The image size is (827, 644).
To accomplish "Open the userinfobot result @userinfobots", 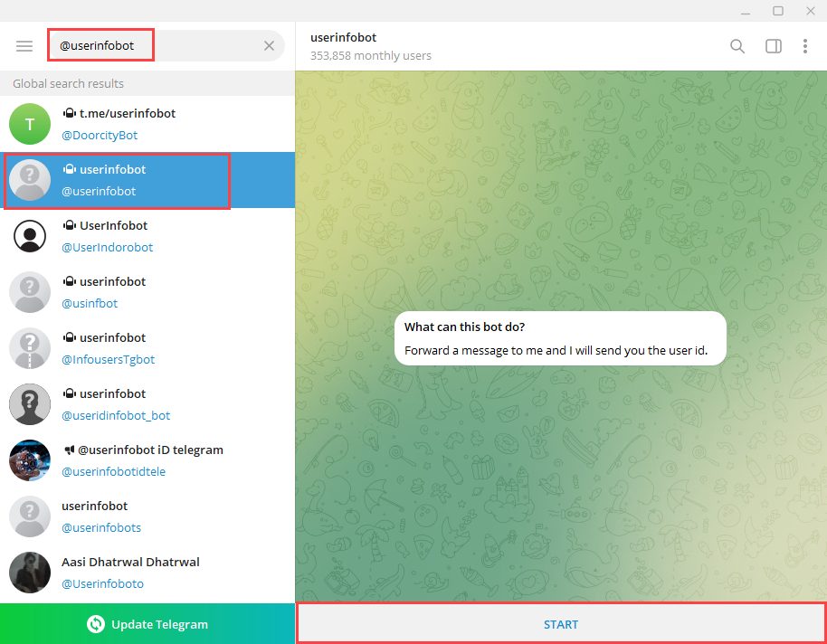I will 147,516.
